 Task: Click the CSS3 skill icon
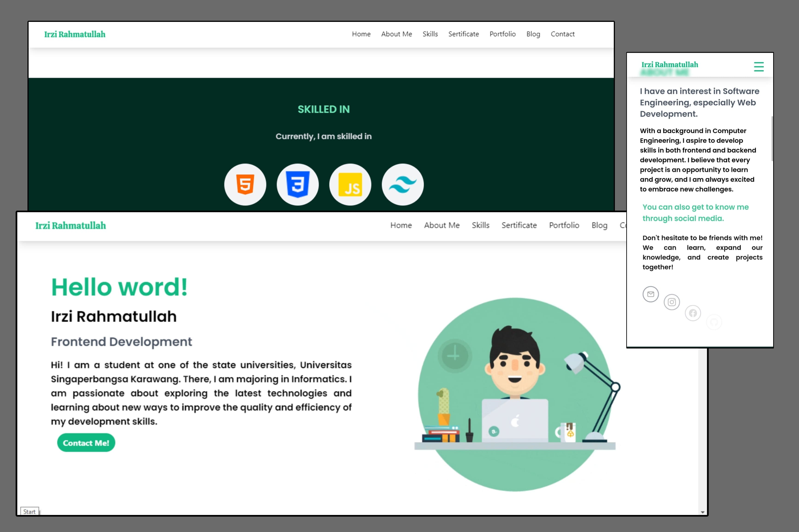[297, 184]
